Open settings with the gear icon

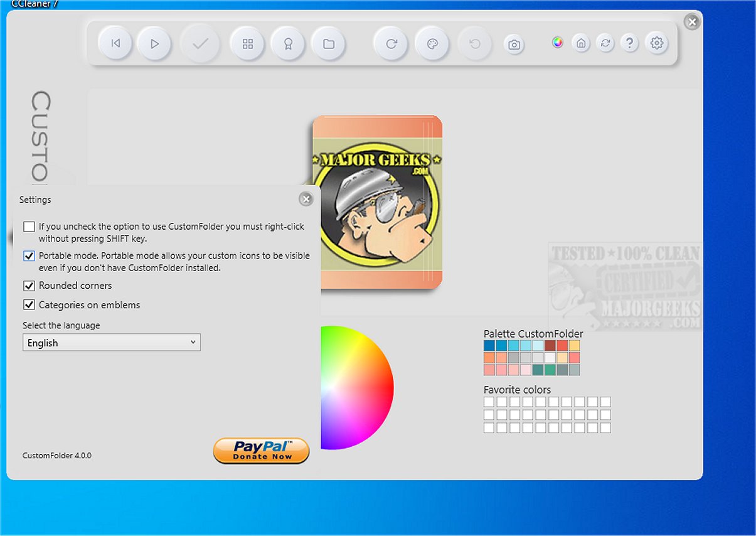tap(657, 43)
